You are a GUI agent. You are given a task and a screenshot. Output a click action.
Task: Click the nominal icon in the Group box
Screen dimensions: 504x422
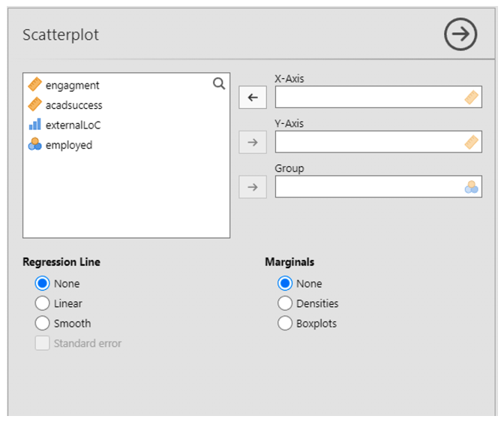471,187
